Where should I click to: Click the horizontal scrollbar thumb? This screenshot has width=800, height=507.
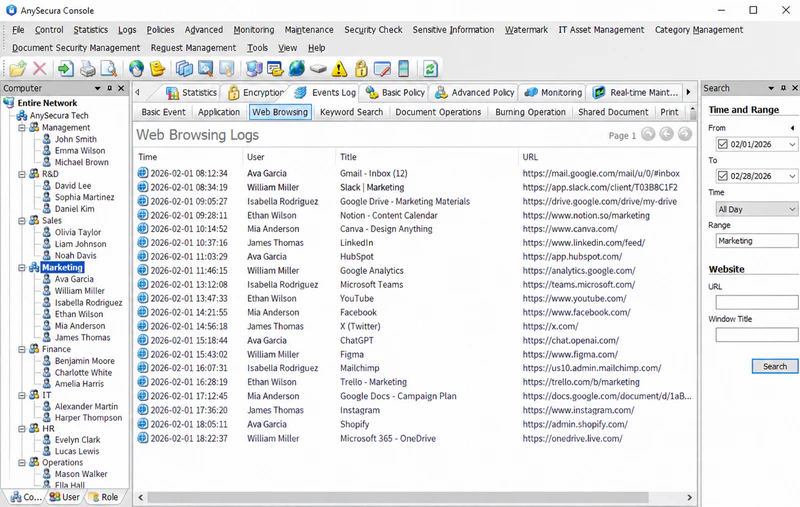click(398, 497)
